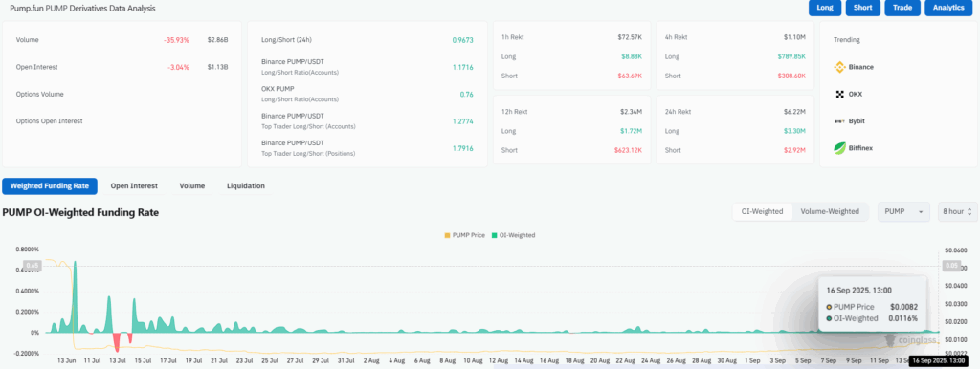980x369 pixels.
Task: Click the 4h Rekt total $1.10M
Action: click(x=795, y=37)
